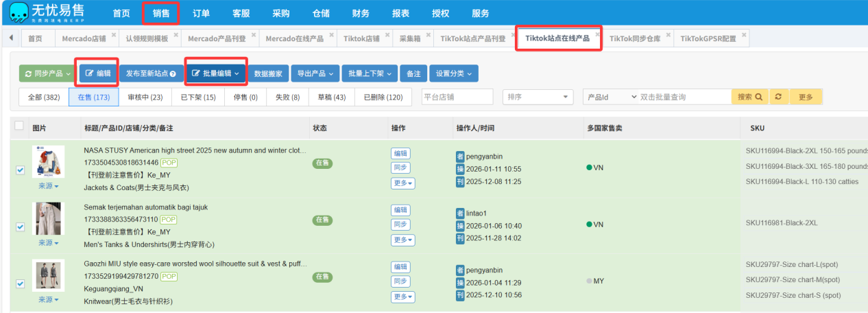Click the 平台店铺 input field
This screenshot has height=313, width=868.
point(457,97)
